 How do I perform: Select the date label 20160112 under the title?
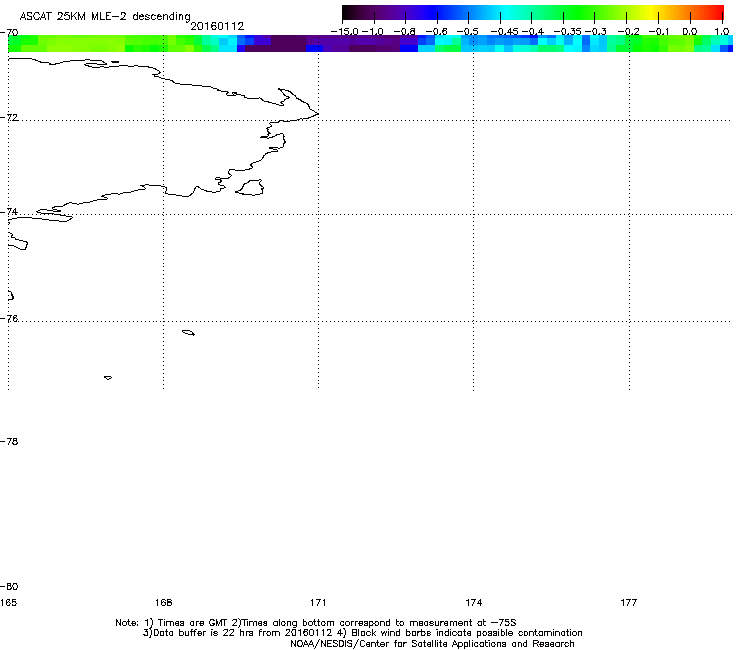pos(217,26)
